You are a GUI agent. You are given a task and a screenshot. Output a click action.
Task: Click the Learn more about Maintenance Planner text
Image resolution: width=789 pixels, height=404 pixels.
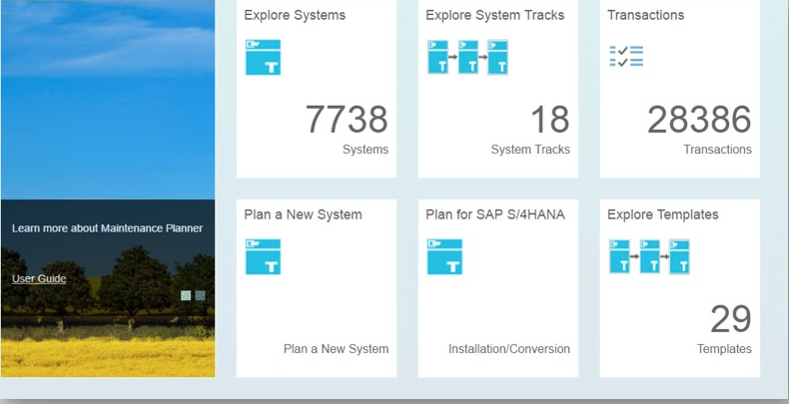tap(107, 228)
